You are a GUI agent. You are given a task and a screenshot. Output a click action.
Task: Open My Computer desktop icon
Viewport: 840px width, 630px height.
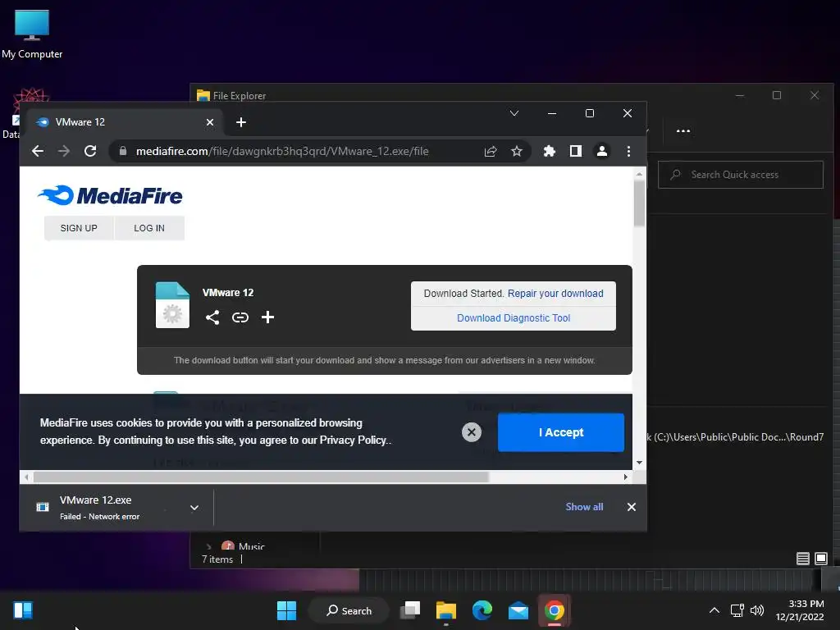pyautogui.click(x=32, y=34)
